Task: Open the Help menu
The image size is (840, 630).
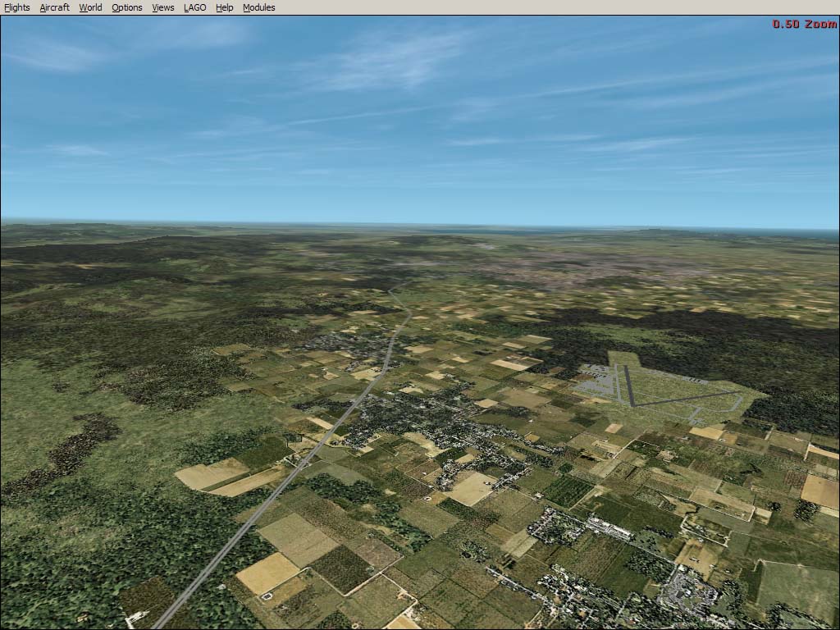Action: (225, 7)
